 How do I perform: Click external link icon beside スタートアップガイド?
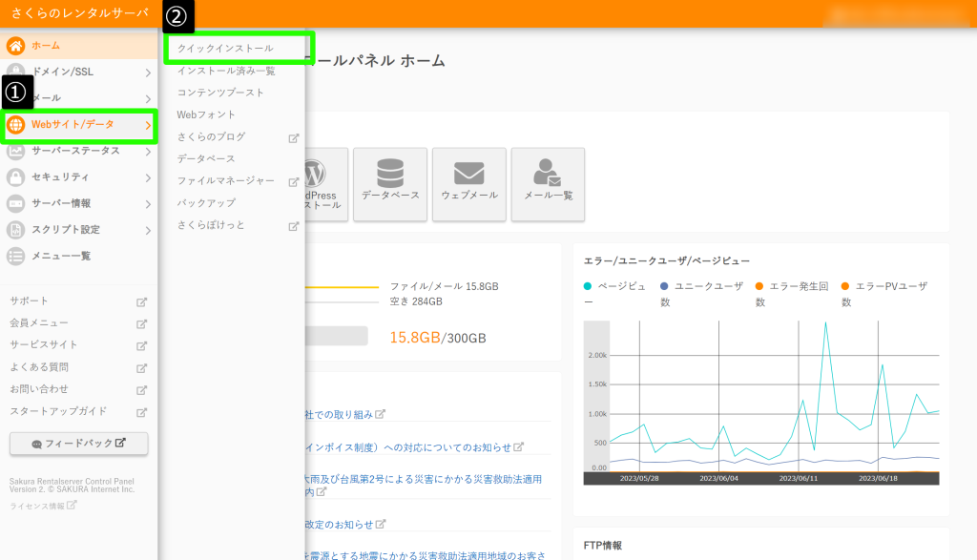tap(141, 412)
